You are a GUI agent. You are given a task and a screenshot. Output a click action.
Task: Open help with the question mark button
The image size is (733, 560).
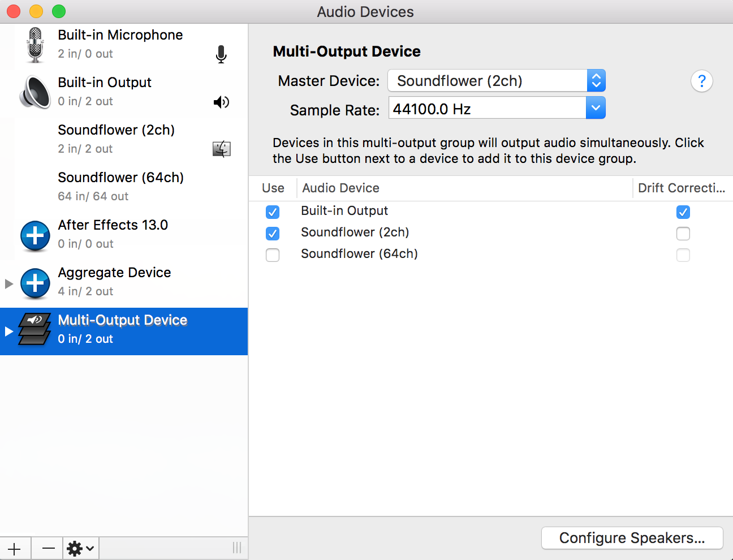coord(701,81)
